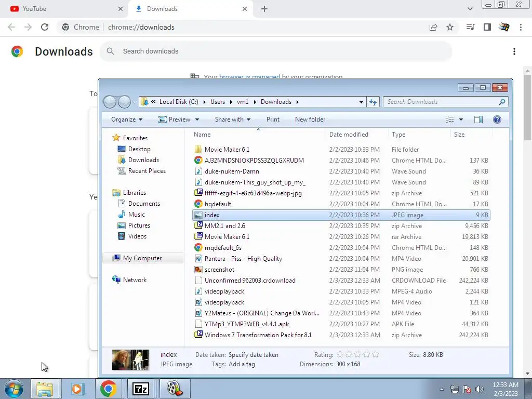The image size is (532, 399).
Task: Open the address bar history dropdown in Explorer
Action: click(x=362, y=102)
